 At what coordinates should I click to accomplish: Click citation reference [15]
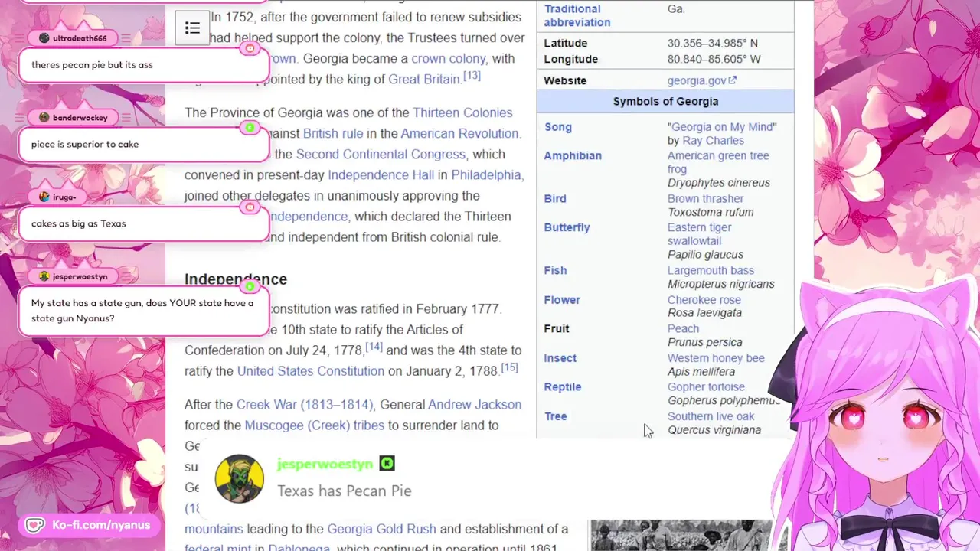[509, 367]
